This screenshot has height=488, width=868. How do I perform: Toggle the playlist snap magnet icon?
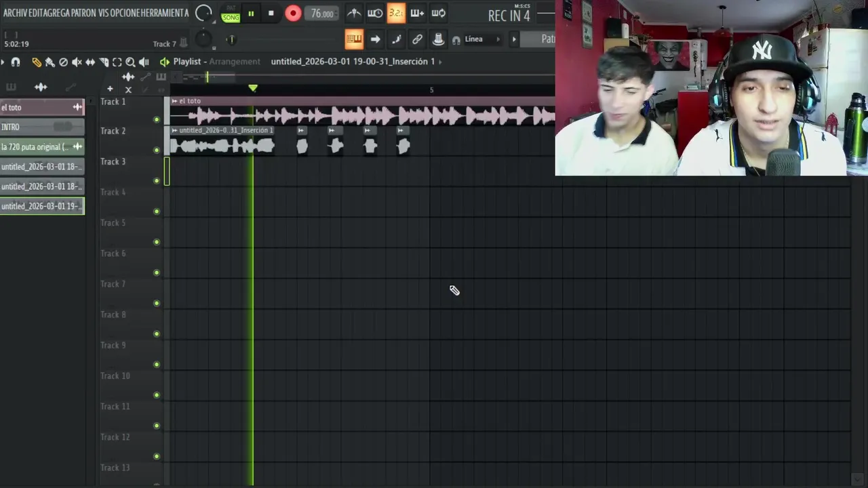pos(16,62)
